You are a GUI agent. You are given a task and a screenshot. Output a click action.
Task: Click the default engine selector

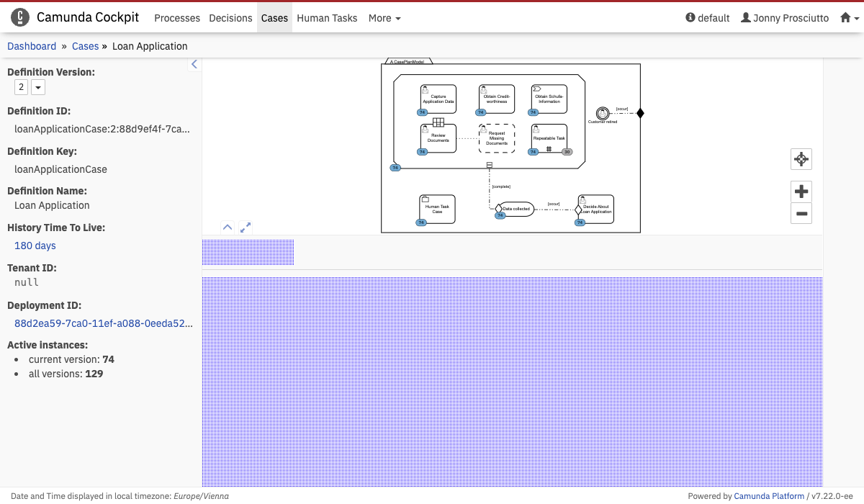point(708,18)
